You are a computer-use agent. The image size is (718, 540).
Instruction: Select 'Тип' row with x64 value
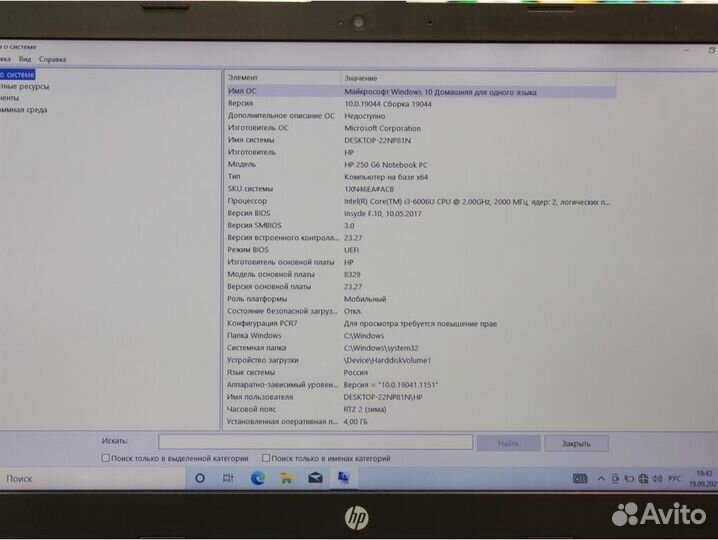[x=421, y=177]
